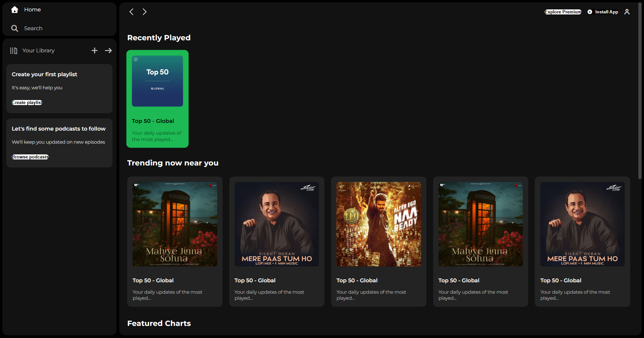The image size is (644, 338).
Task: Click Install App button
Action: pyautogui.click(x=603, y=12)
